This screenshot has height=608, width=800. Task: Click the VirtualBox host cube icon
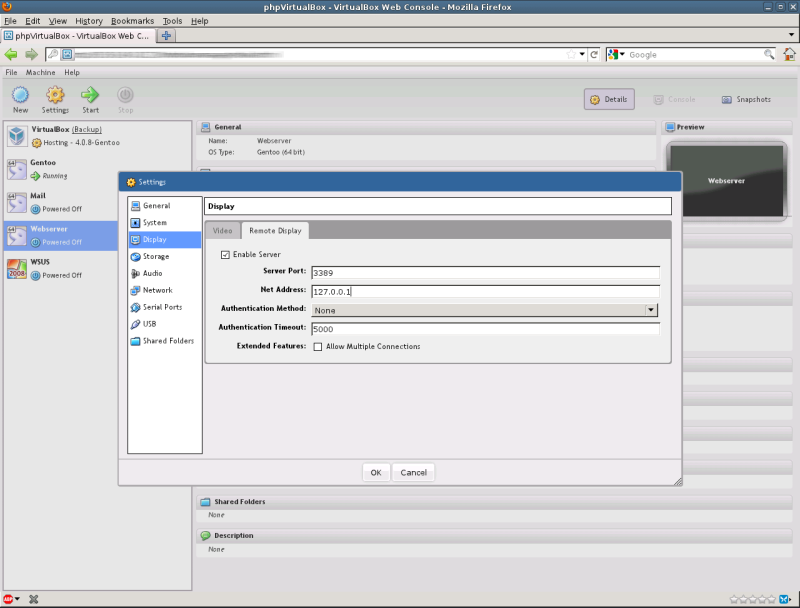coord(17,136)
